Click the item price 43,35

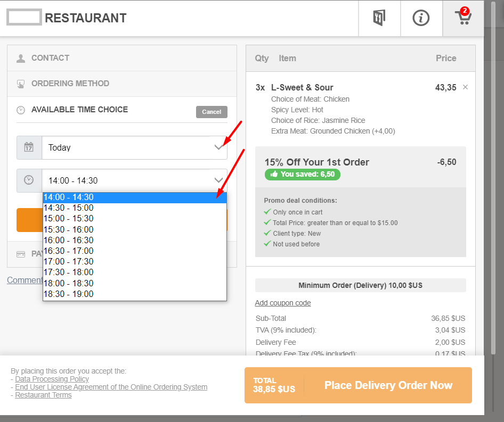click(x=445, y=87)
